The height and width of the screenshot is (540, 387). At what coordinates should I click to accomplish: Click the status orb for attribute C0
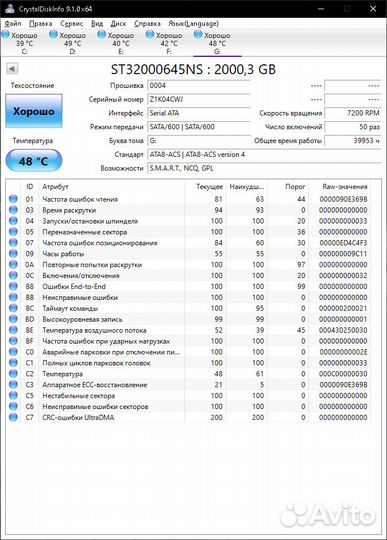[13, 352]
